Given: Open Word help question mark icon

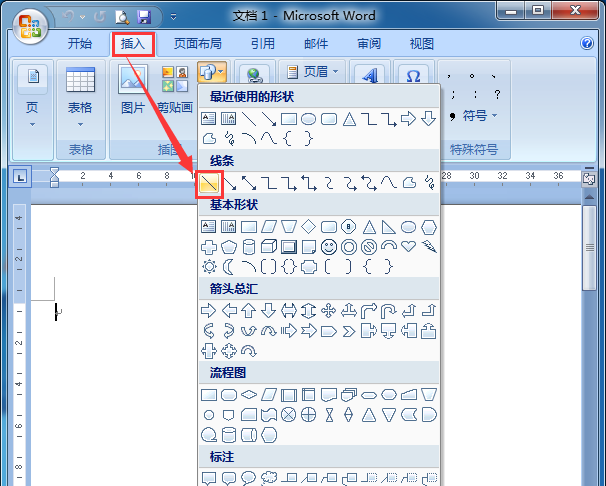Looking at the screenshot, I should (x=587, y=44).
